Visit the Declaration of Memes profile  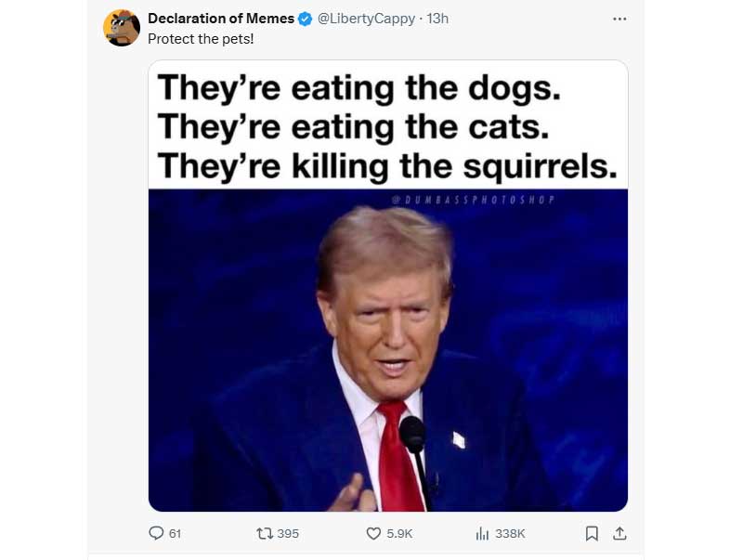[220, 18]
